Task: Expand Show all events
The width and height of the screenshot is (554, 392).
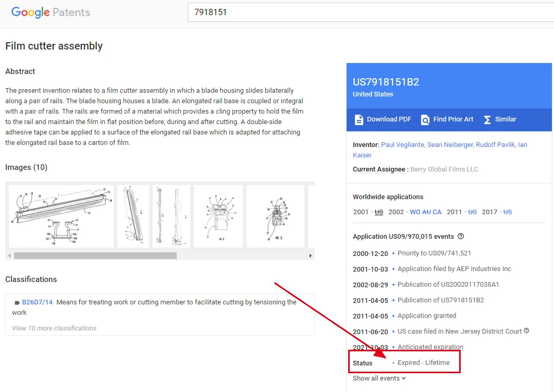Action: [x=379, y=378]
